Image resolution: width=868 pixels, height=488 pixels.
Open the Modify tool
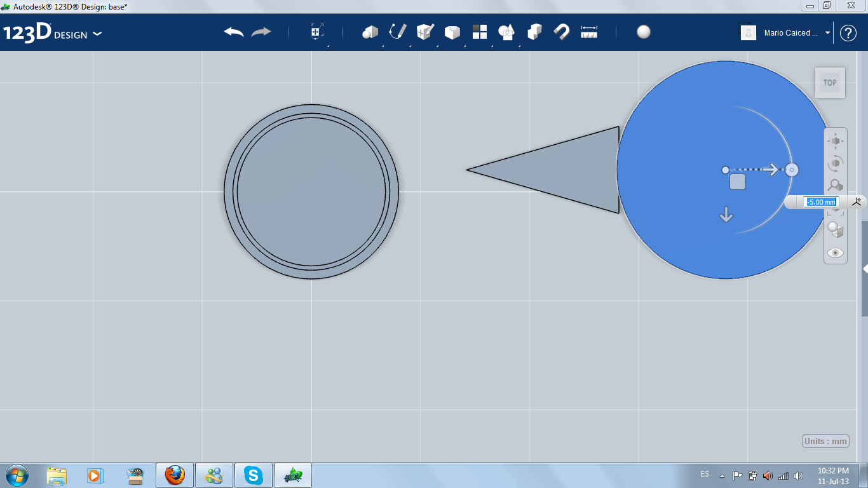click(452, 32)
